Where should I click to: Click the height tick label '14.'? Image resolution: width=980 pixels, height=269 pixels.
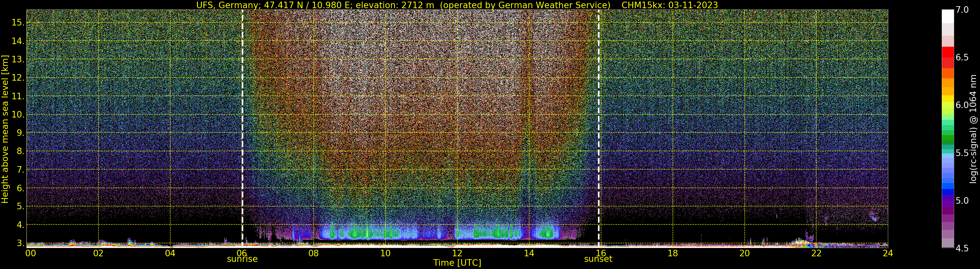coord(18,41)
